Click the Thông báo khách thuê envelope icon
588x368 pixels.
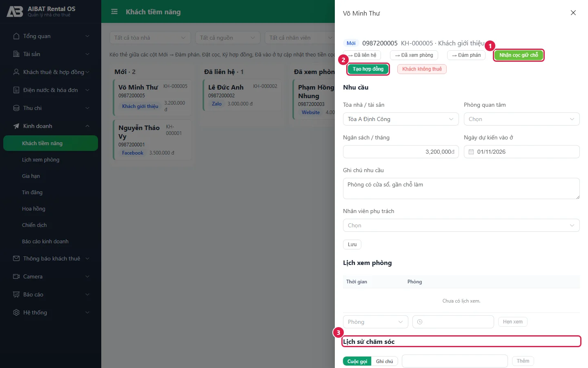click(x=16, y=258)
